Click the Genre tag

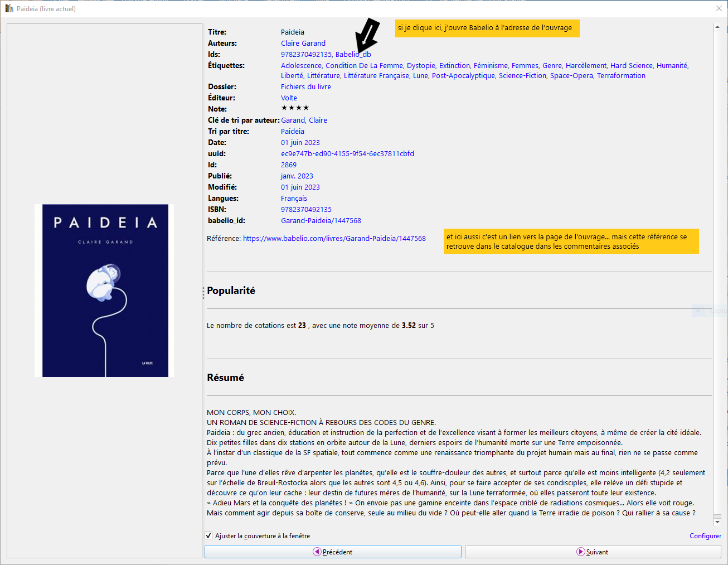(x=552, y=65)
